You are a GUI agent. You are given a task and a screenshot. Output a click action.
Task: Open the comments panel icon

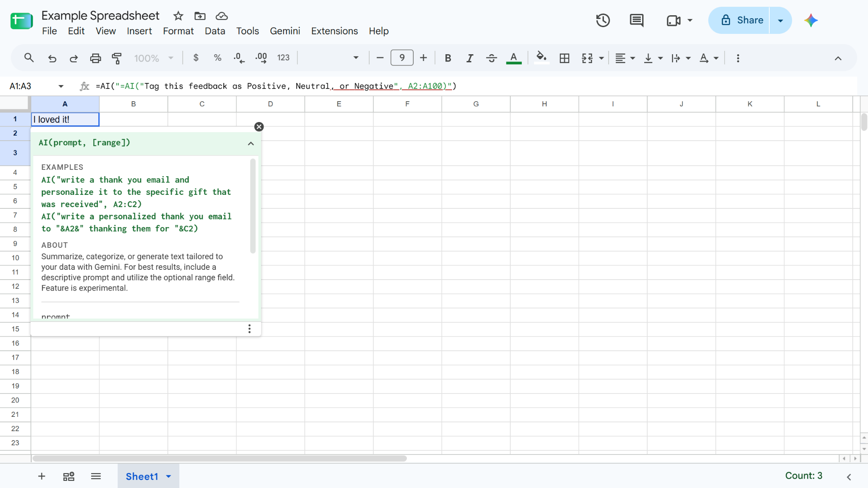[637, 20]
